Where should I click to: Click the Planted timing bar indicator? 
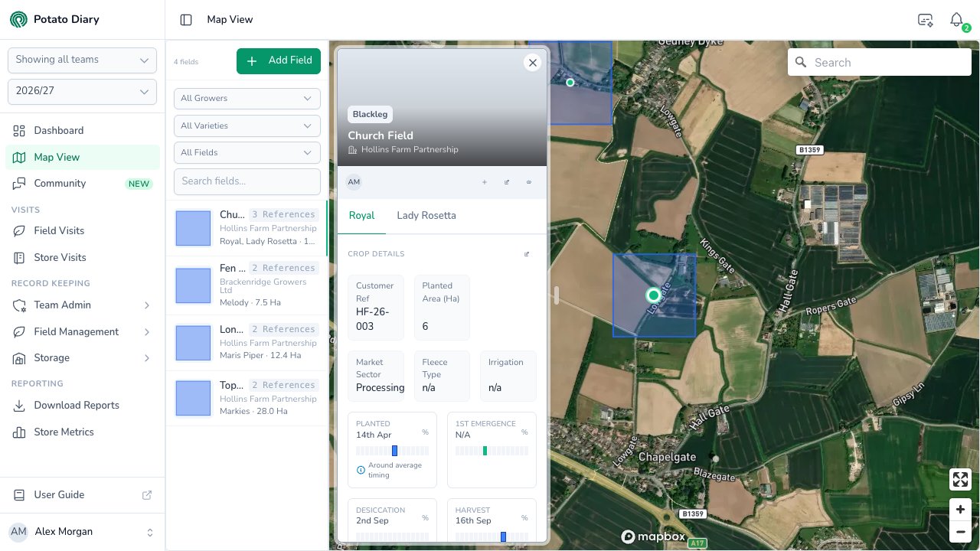[395, 451]
